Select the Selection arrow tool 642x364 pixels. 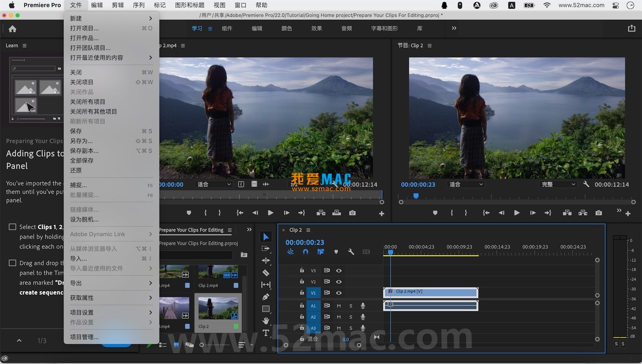266,237
